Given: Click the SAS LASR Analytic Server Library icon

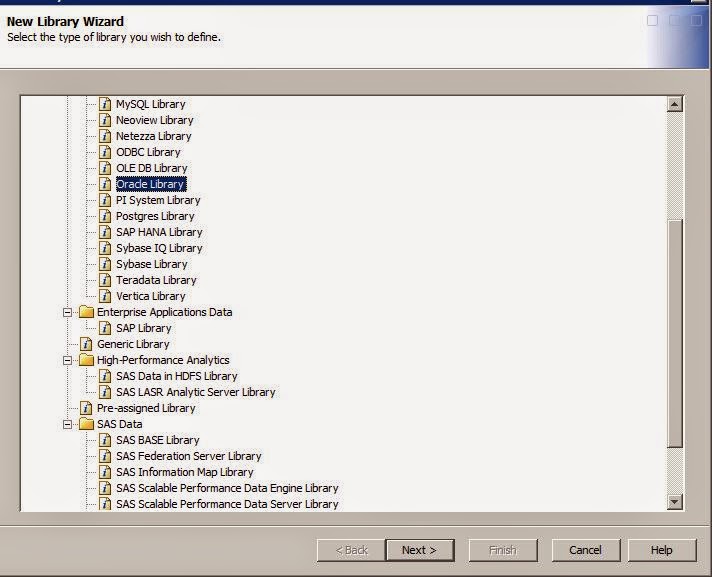Looking at the screenshot, I should (x=105, y=392).
